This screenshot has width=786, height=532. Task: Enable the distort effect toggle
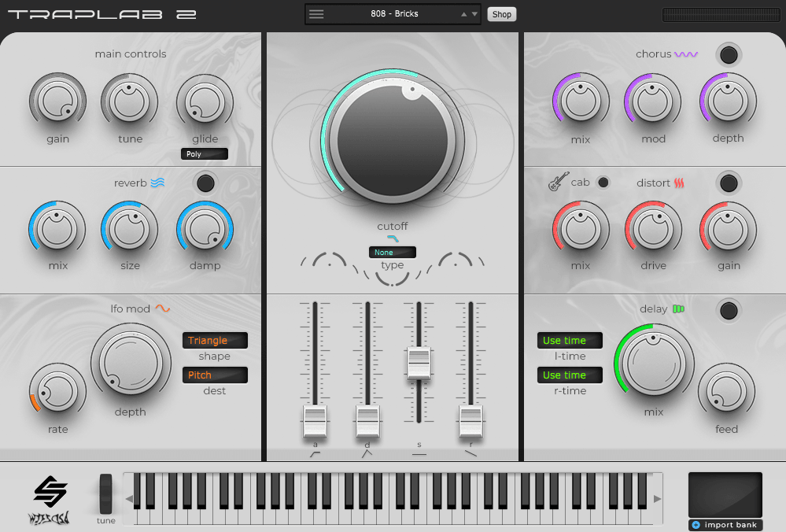[x=729, y=183]
